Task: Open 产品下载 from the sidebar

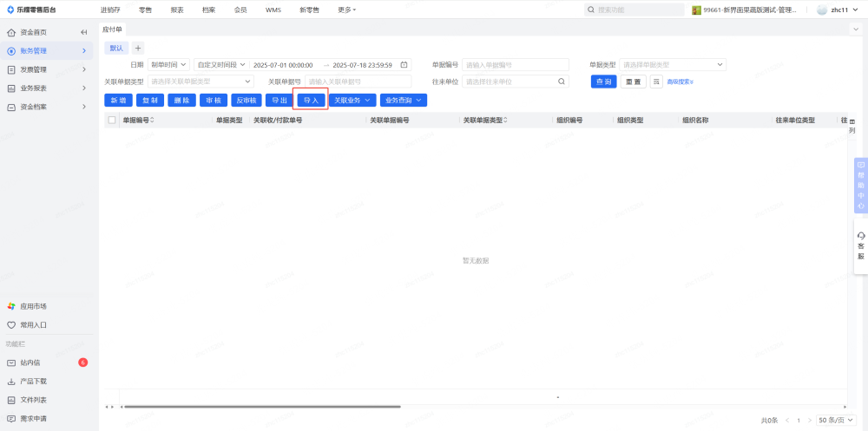Action: click(33, 382)
